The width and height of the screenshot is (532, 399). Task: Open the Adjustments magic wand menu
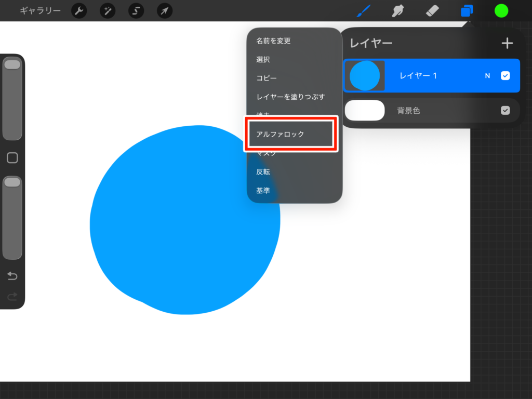point(108,10)
